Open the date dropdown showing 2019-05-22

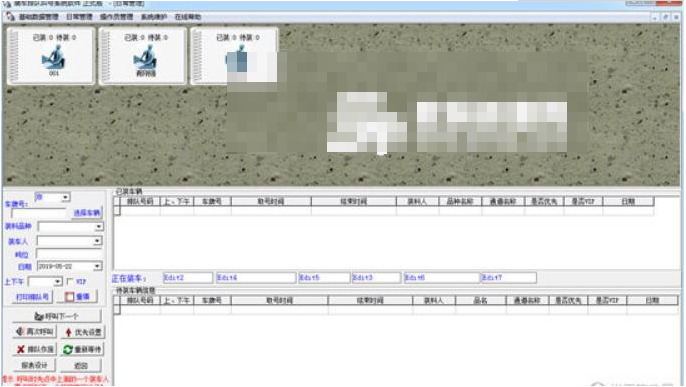pos(98,266)
